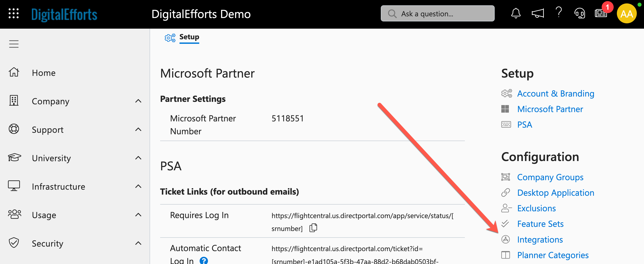Open the Microsoft Partner setup link

click(x=550, y=109)
